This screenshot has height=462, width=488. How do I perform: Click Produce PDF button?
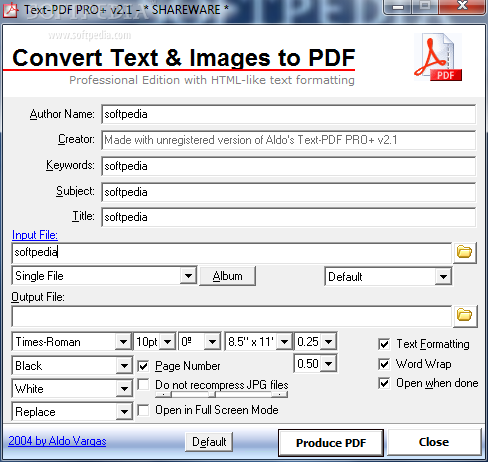tap(331, 443)
